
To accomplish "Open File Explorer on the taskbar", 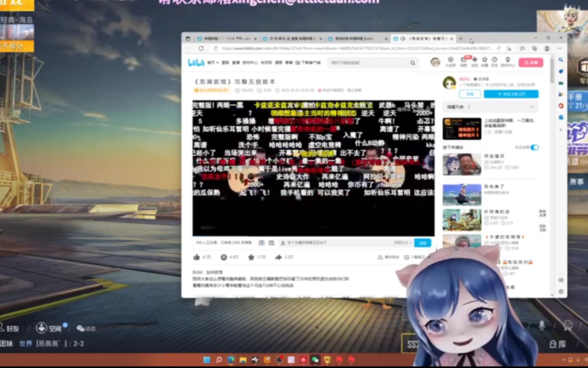I will [x=243, y=360].
